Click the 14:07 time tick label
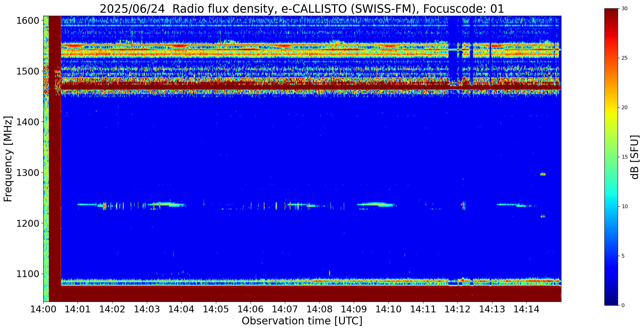The image size is (644, 330). [x=285, y=309]
